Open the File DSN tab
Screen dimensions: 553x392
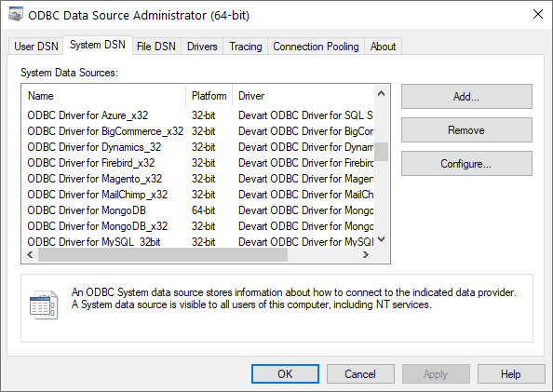point(156,47)
